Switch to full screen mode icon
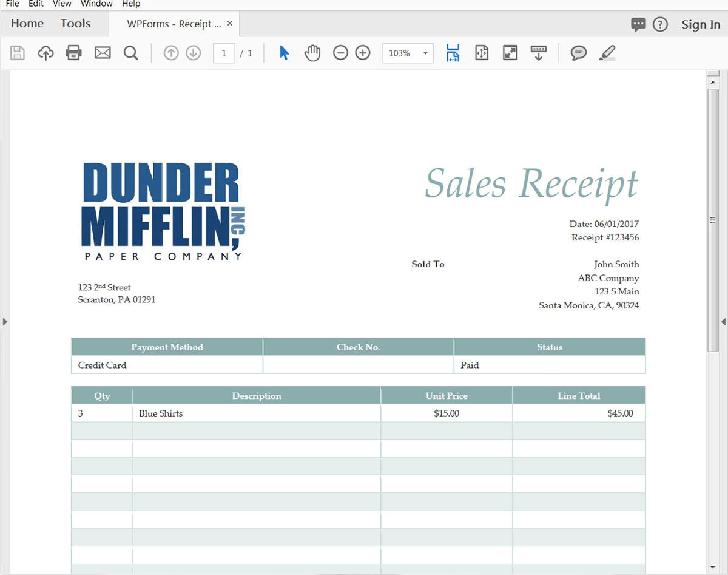Screen dimensions: 728x575 [x=510, y=53]
